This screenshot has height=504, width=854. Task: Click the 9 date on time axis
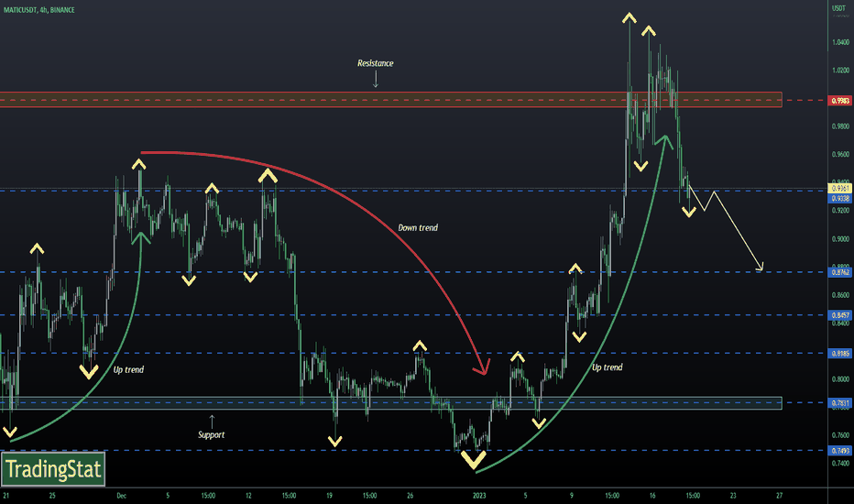click(572, 496)
